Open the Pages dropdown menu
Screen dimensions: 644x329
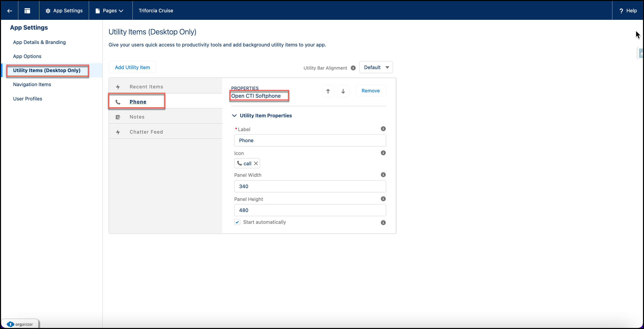[x=110, y=11]
